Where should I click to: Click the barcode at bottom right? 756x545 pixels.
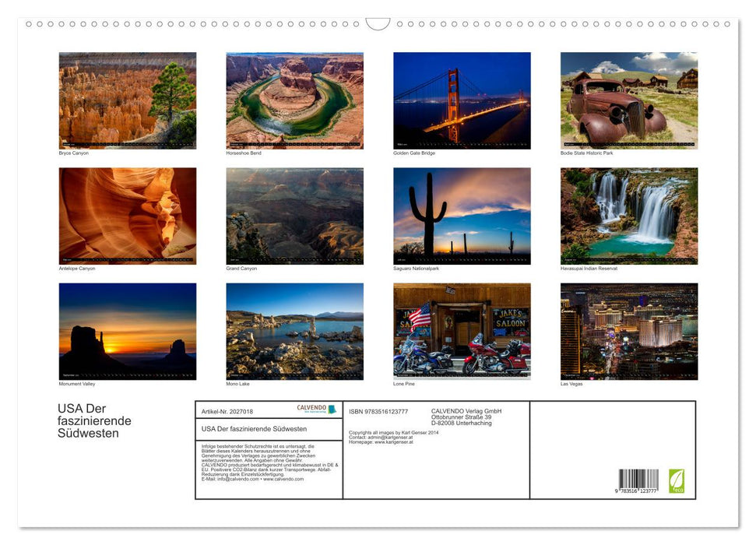click(x=638, y=481)
